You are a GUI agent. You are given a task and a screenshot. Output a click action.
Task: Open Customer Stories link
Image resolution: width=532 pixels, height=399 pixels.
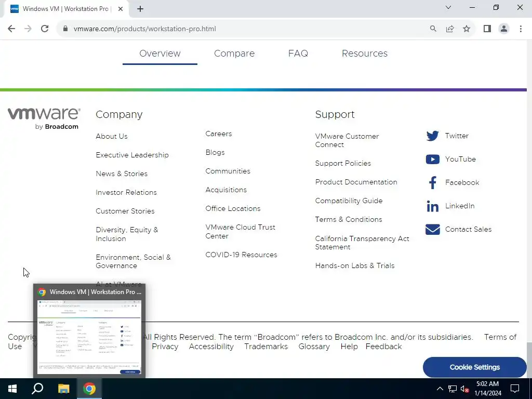click(x=125, y=211)
